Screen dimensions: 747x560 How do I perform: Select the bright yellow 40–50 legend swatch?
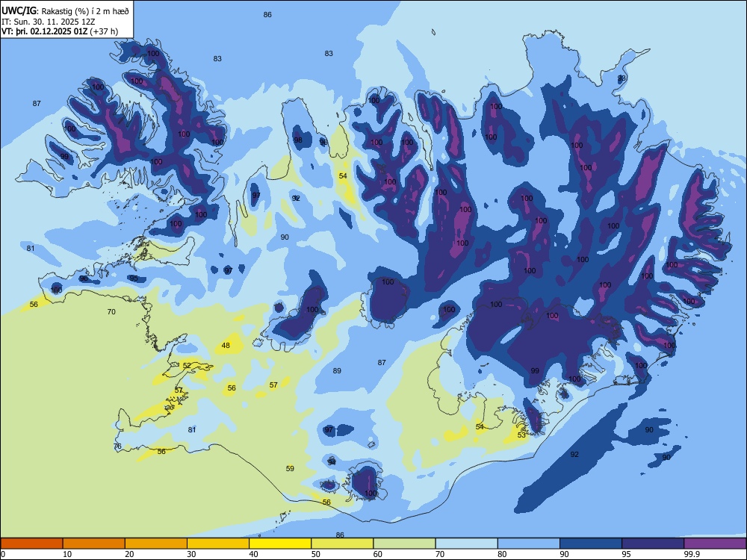coord(280,544)
